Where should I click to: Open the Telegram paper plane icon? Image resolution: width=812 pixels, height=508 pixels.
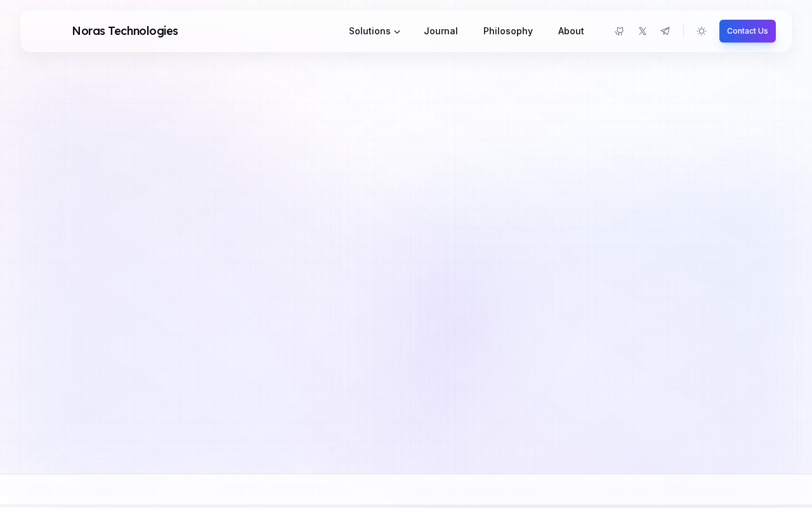(x=665, y=31)
